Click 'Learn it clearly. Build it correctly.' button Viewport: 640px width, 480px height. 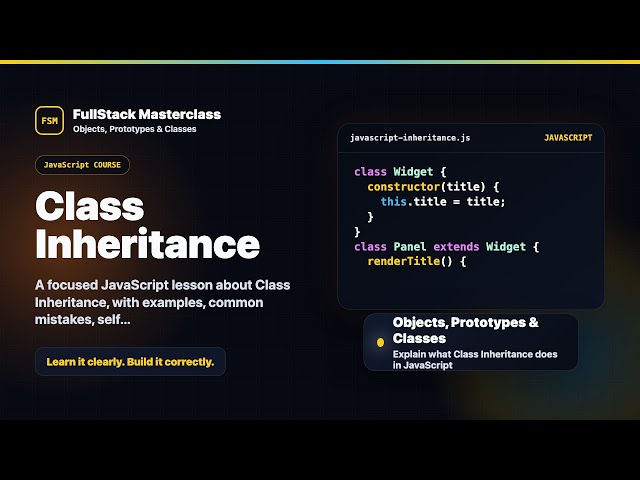click(x=130, y=362)
